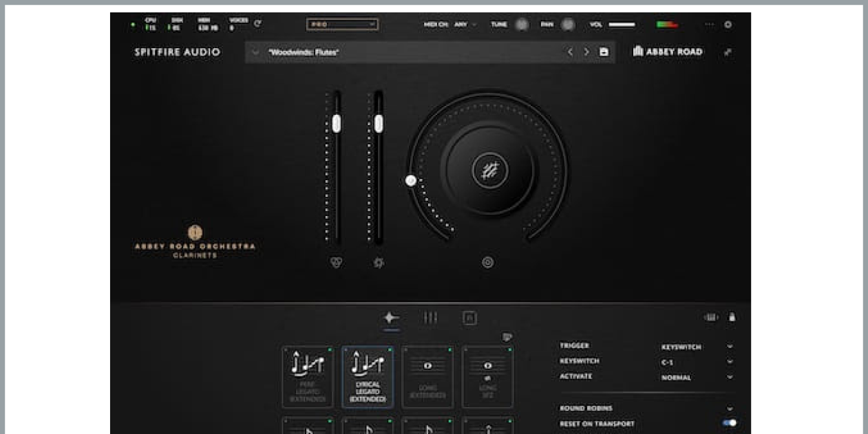Click the refresh icon beside Voices
Screen dimensions: 868x434
tap(258, 24)
